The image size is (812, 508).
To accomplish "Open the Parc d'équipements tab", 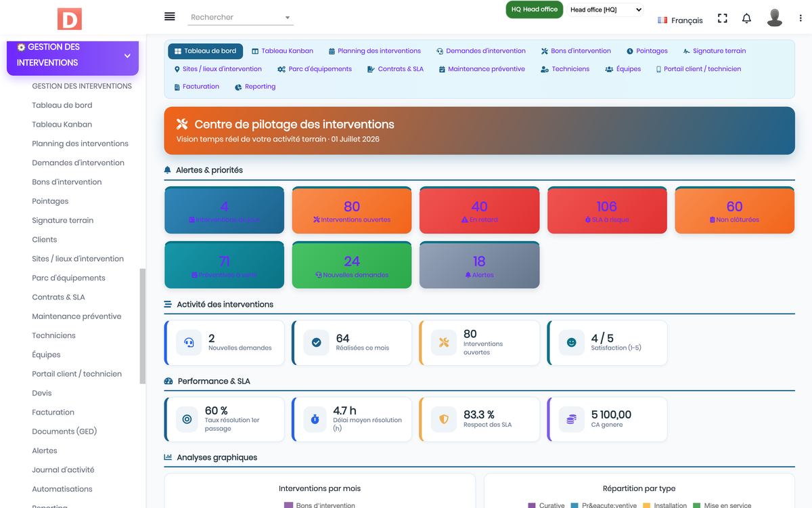I will [x=315, y=69].
